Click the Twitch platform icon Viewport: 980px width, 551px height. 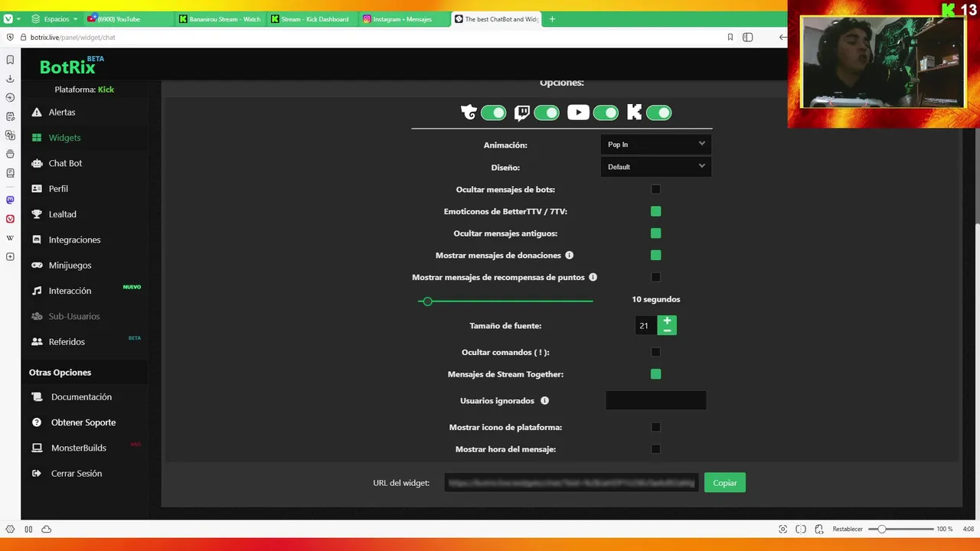coord(521,113)
